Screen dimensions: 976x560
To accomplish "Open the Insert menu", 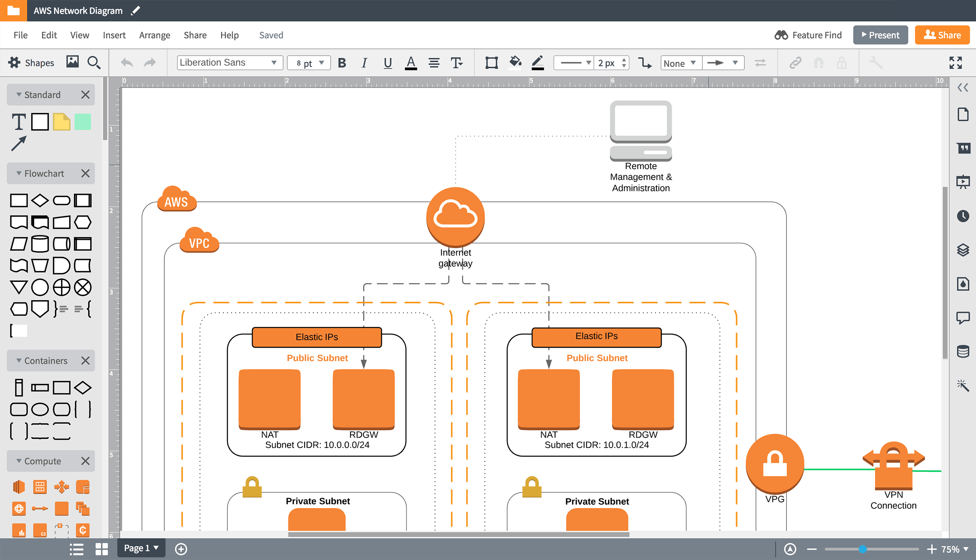I will pos(114,35).
